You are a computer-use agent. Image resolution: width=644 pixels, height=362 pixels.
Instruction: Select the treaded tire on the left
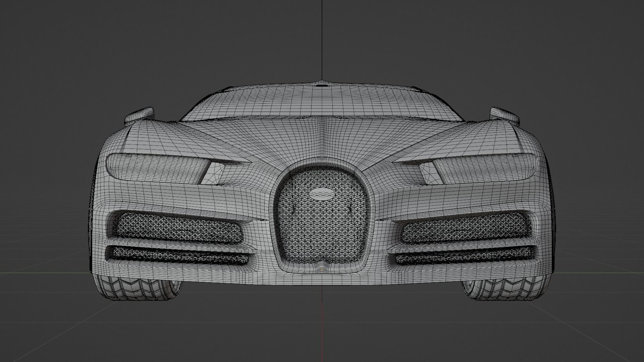139,287
